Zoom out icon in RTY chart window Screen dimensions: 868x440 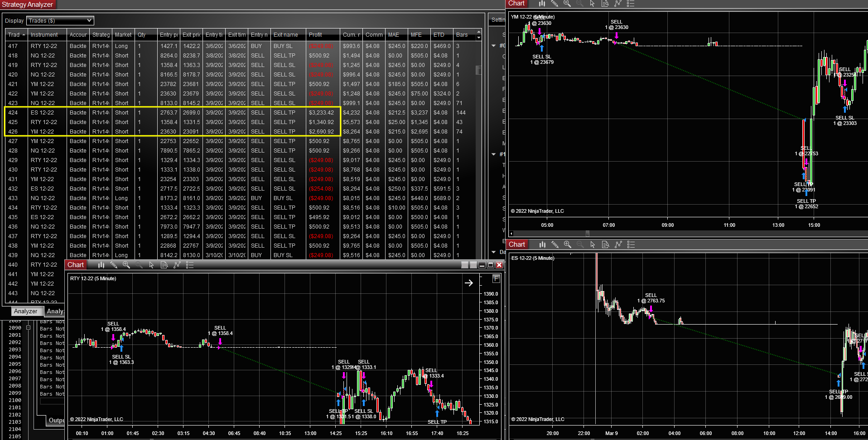[139, 265]
